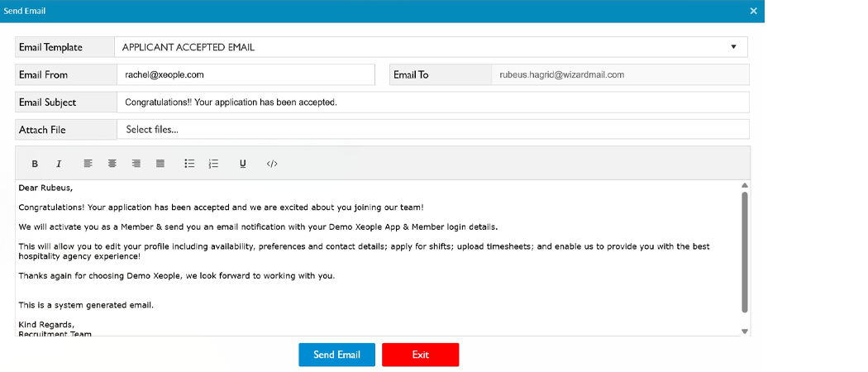This screenshot has width=868, height=372.
Task: Click the Email From input field
Action: click(246, 74)
